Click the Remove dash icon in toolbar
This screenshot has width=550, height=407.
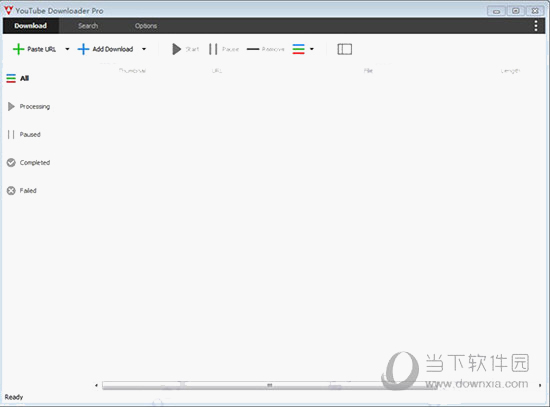coord(253,49)
